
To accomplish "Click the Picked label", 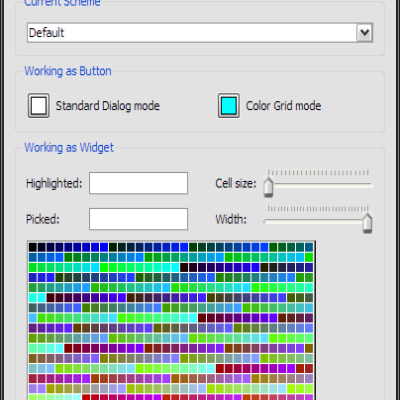I will [x=43, y=219].
